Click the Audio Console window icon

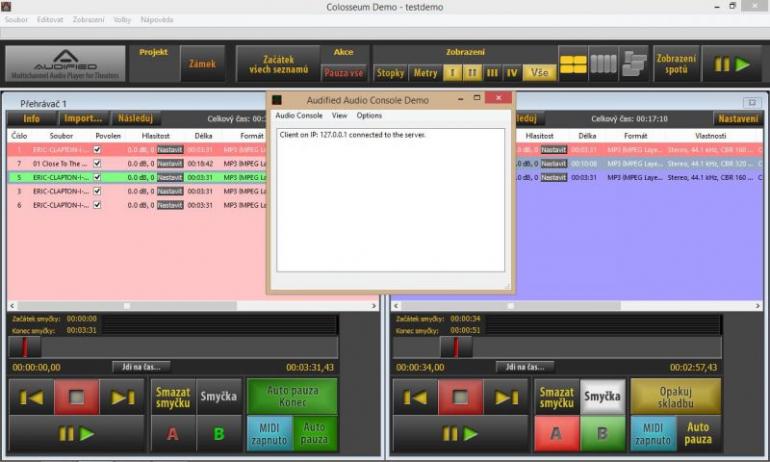277,100
